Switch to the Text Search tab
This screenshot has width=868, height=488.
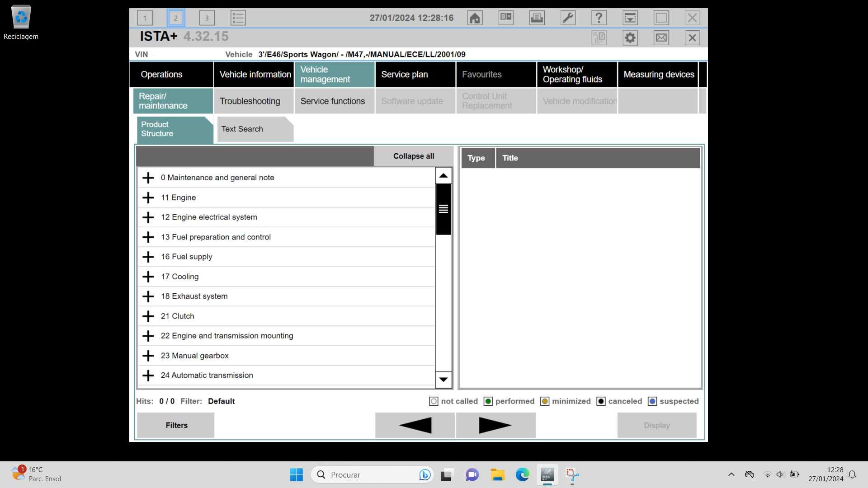pyautogui.click(x=255, y=129)
